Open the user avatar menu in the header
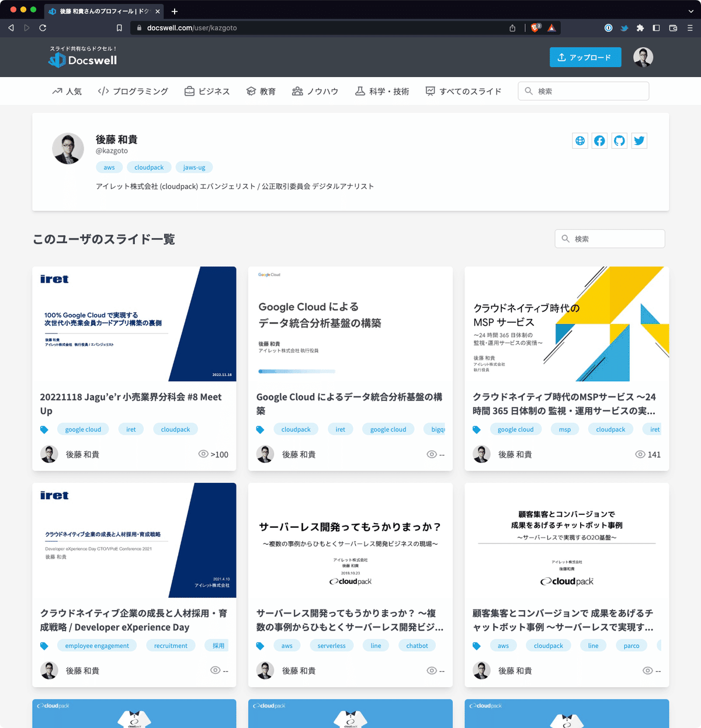Viewport: 701px width, 728px height. pos(643,57)
